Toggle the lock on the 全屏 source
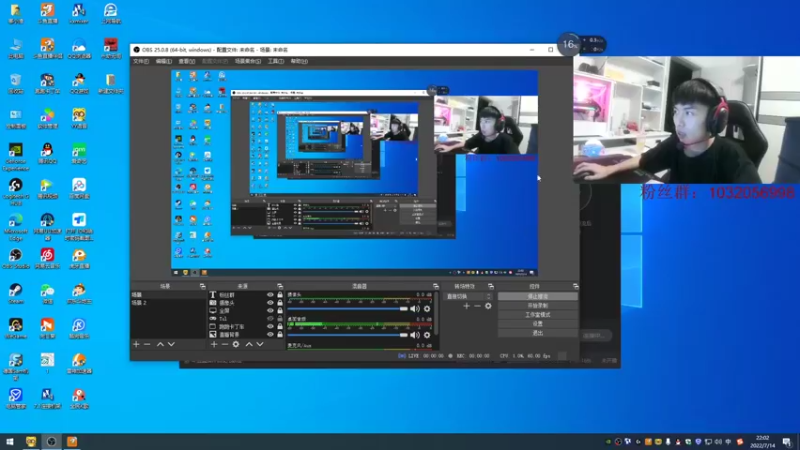This screenshot has height=450, width=800. [280, 311]
